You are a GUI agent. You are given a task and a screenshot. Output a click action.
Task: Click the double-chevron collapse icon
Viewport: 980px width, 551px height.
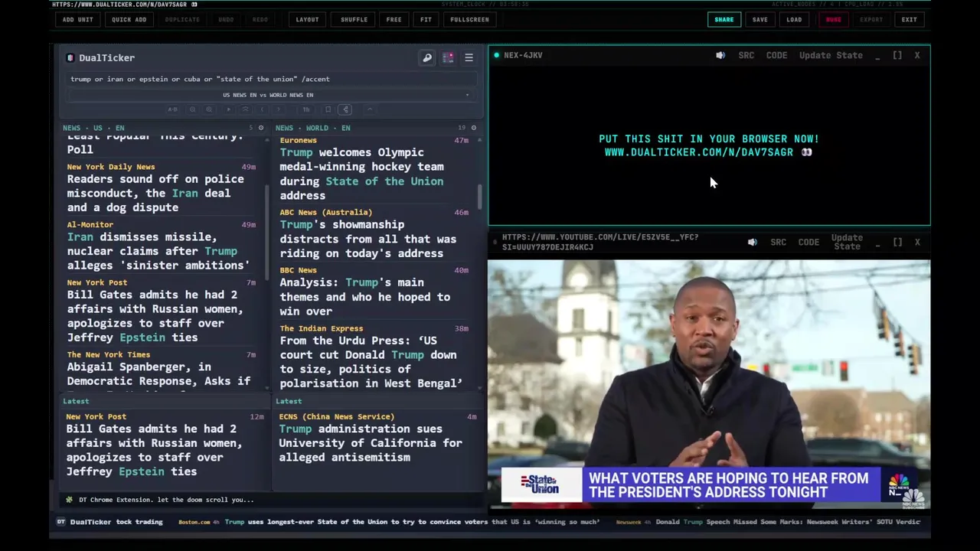click(245, 109)
